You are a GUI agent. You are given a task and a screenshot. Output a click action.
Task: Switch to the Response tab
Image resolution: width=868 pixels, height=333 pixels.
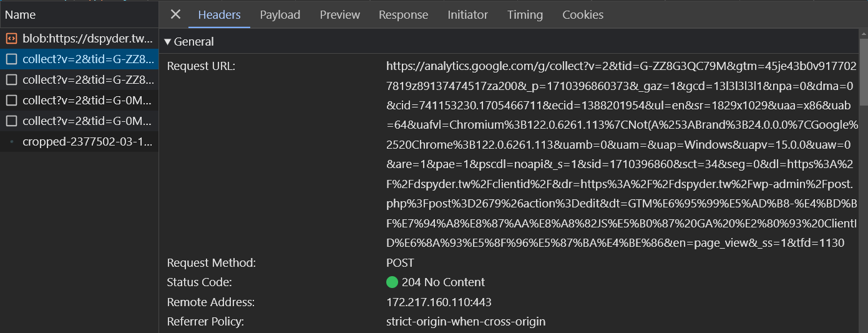tap(403, 14)
